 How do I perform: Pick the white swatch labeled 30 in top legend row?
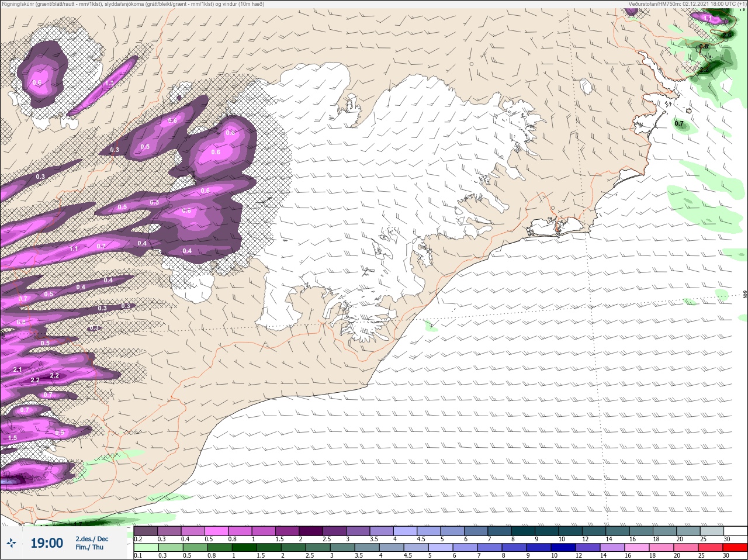click(735, 531)
